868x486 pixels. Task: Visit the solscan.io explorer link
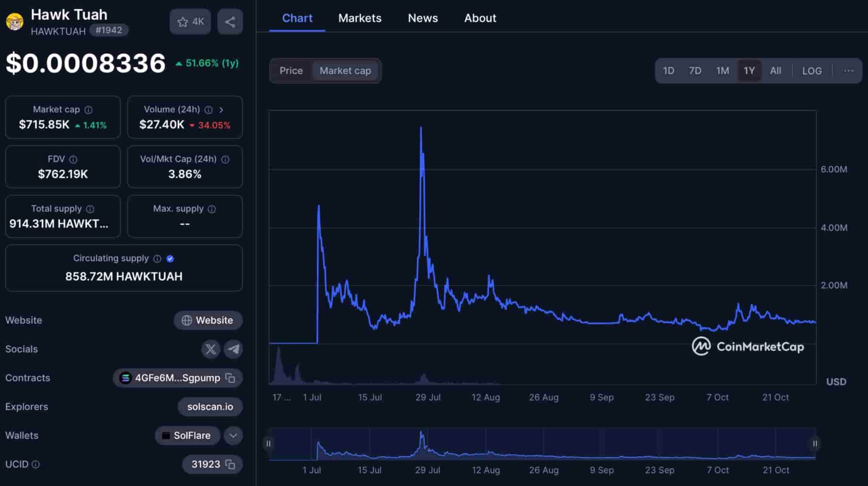click(210, 406)
